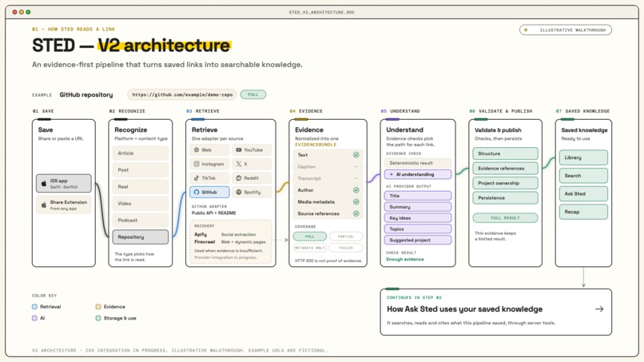Select the METADATA ONLY coverage pill
This screenshot has height=362, width=644.
310,248
